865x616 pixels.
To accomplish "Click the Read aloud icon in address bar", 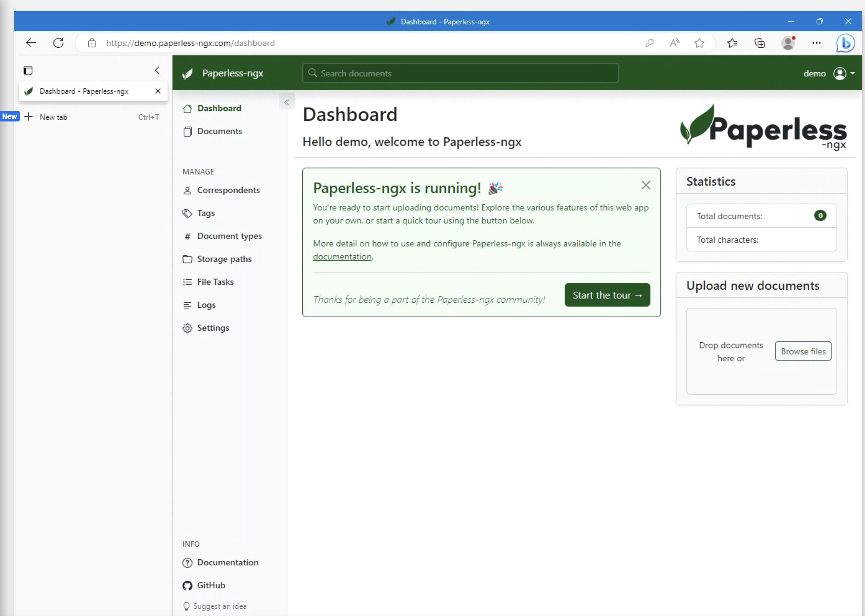I will (x=674, y=43).
